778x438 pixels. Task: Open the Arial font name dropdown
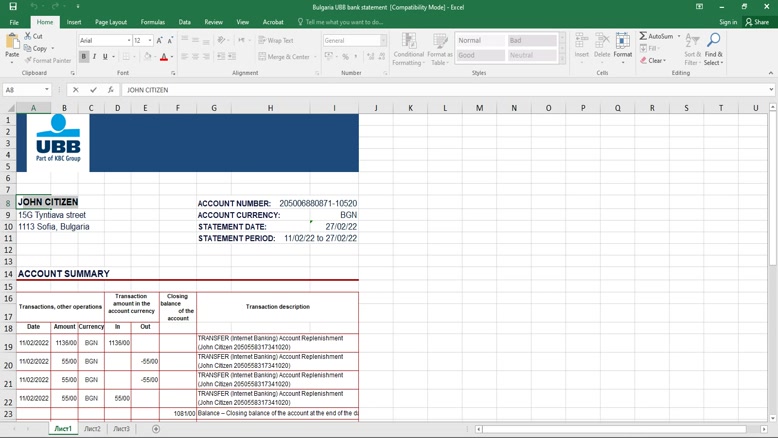(129, 41)
